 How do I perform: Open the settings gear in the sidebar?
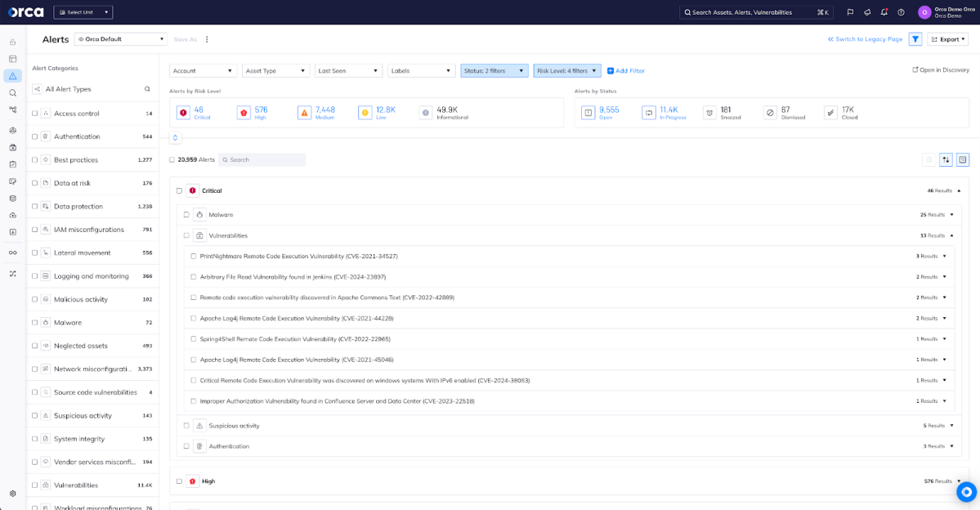12,493
